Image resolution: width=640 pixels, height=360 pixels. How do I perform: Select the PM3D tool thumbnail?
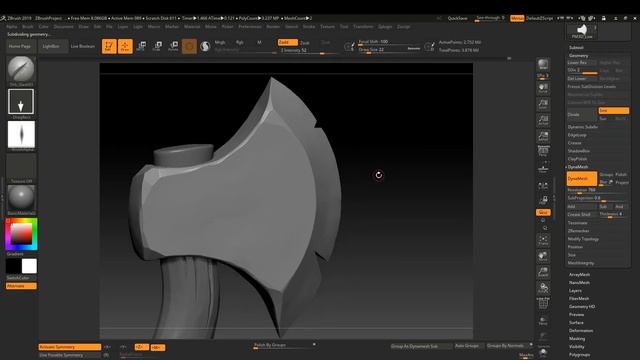click(x=582, y=31)
